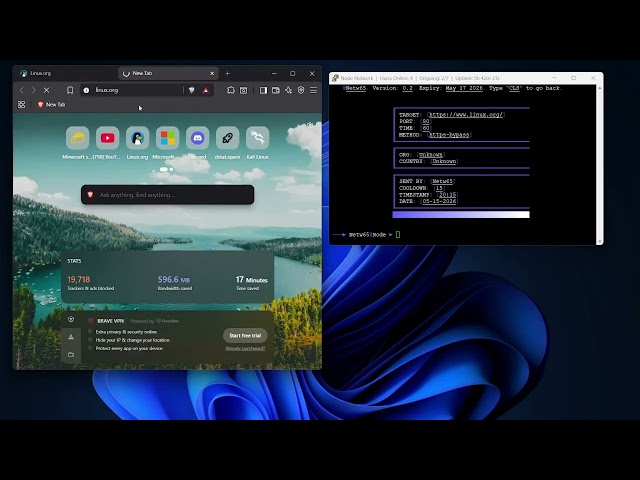
Task: Click the '17 Minutes' time saved stat
Action: click(x=251, y=280)
